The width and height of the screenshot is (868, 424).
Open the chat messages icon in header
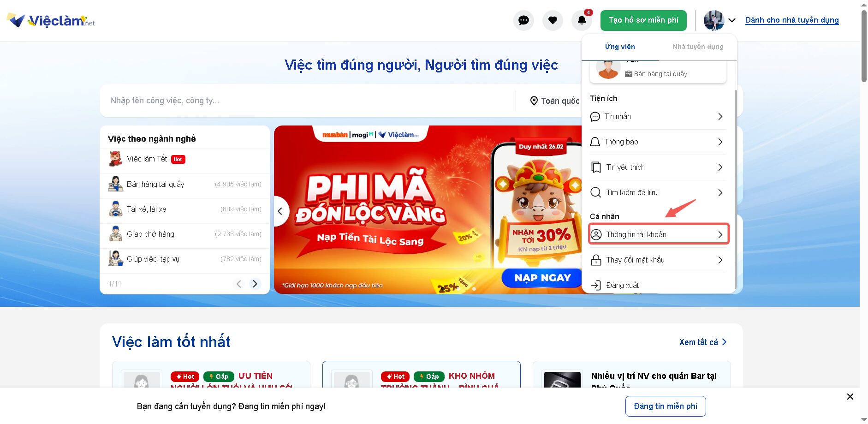[x=523, y=20]
